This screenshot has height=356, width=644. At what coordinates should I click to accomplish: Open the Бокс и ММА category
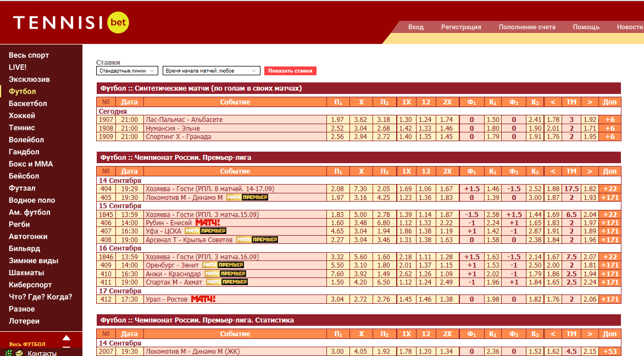click(x=31, y=164)
